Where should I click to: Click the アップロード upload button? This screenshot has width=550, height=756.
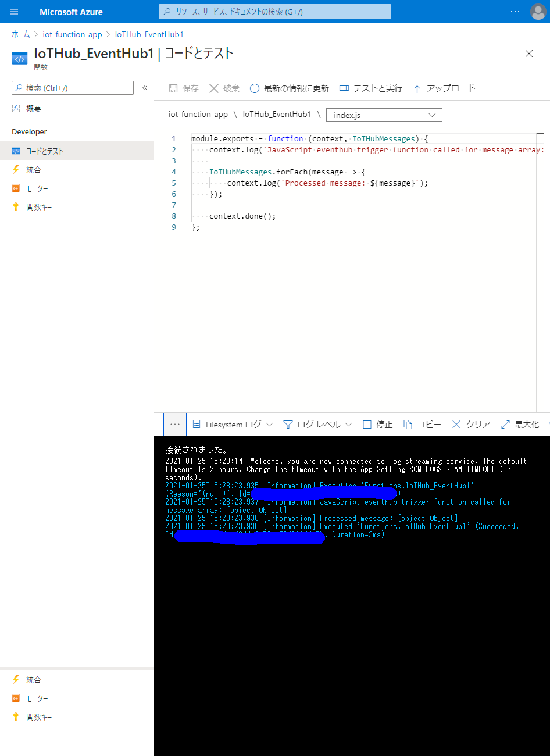444,88
